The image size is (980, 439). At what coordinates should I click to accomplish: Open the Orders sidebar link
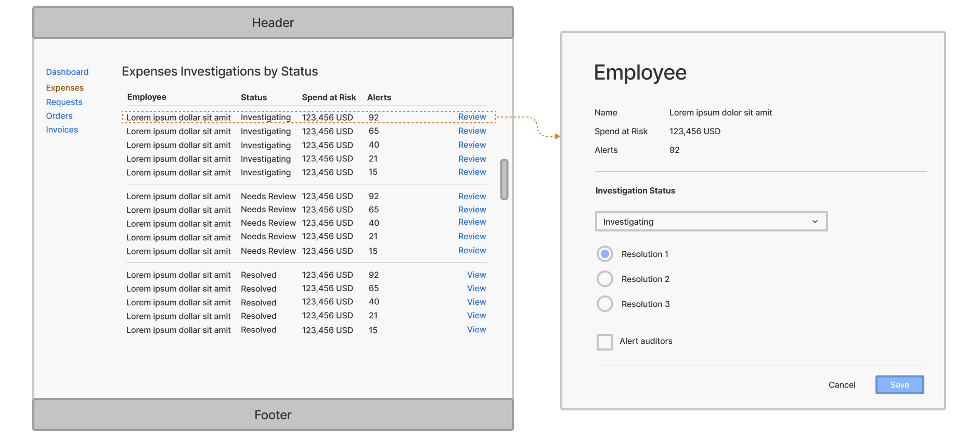59,116
